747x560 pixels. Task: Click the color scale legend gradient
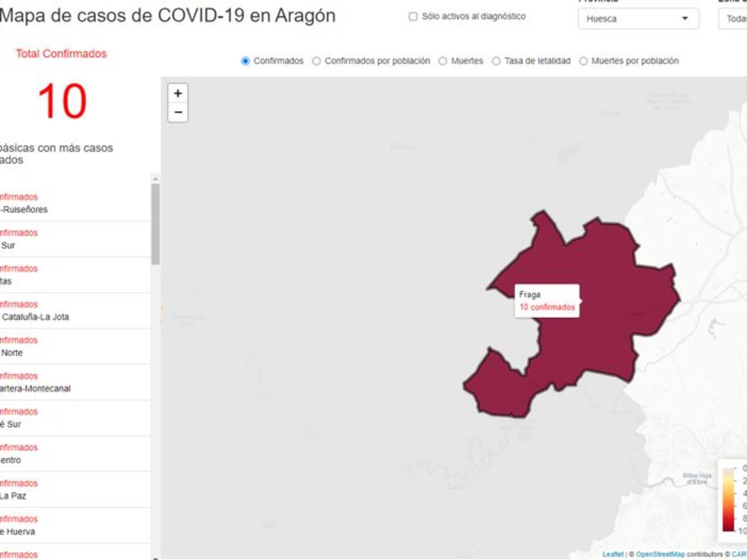(728, 498)
